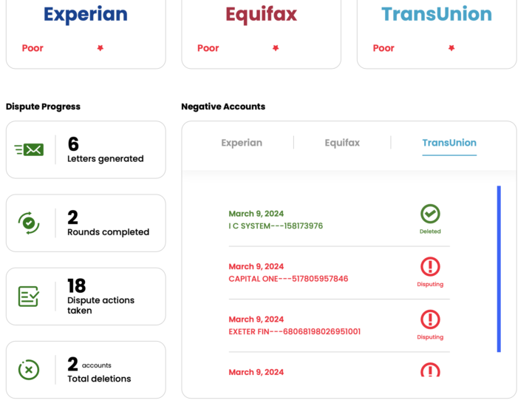532x406 pixels.
Task: Open the I C SYSTEM account entry
Action: (x=276, y=226)
